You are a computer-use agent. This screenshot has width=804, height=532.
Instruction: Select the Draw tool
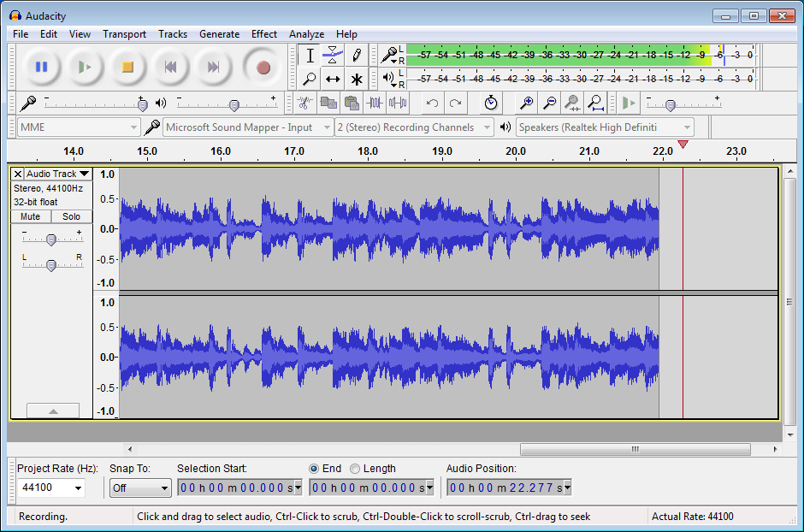coord(357,55)
